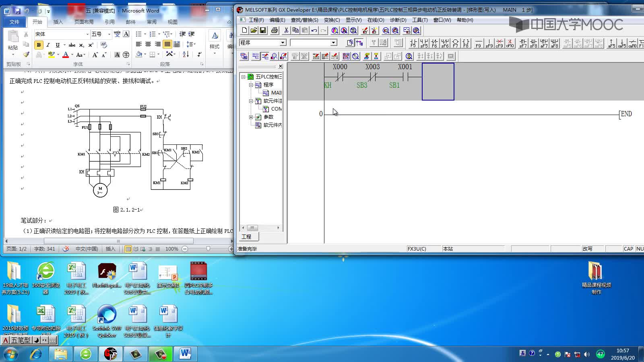Toggle Underline in Word ribbon
This screenshot has width=644, height=362.
pyautogui.click(x=58, y=45)
